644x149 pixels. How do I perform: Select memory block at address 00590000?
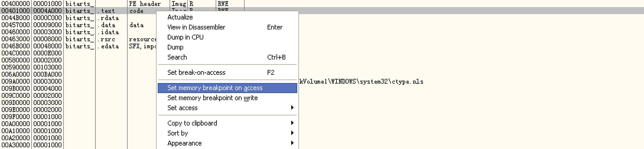coord(16,67)
